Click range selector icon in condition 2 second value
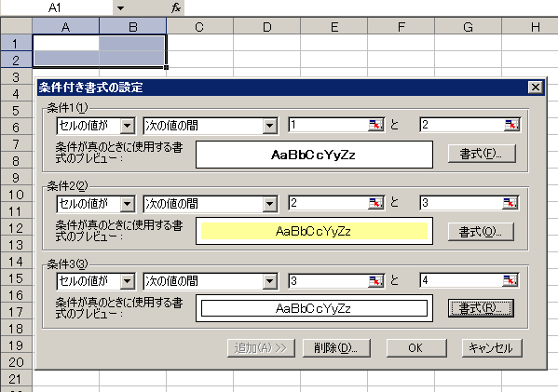 (510, 203)
